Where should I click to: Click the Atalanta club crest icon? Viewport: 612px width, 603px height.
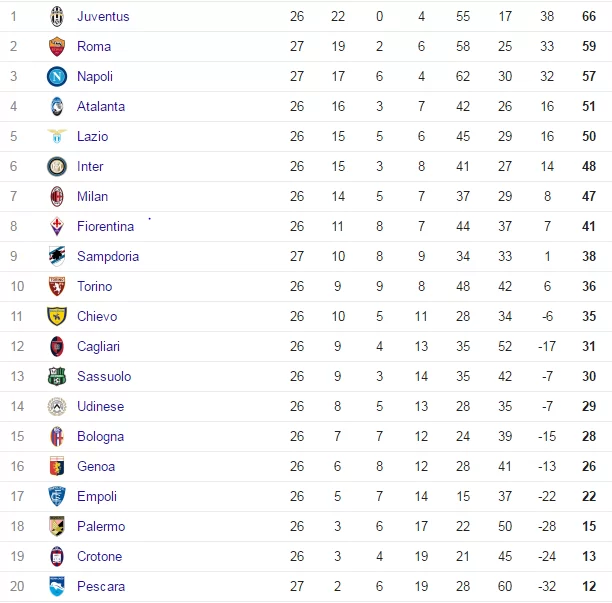coord(56,106)
